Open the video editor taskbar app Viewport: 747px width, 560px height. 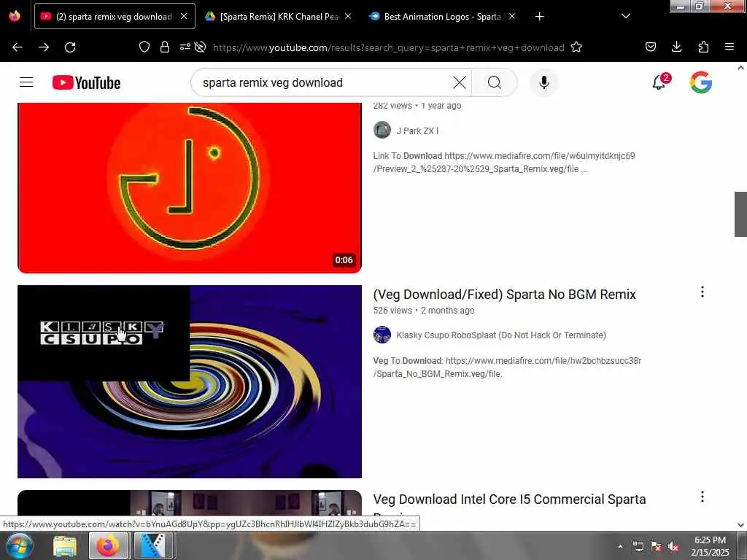[153, 545]
